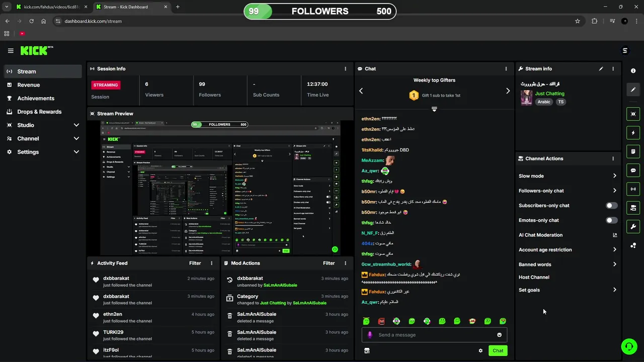This screenshot has height=362, width=644.
Task: Click the wrench sidebar icon
Action: (x=633, y=226)
